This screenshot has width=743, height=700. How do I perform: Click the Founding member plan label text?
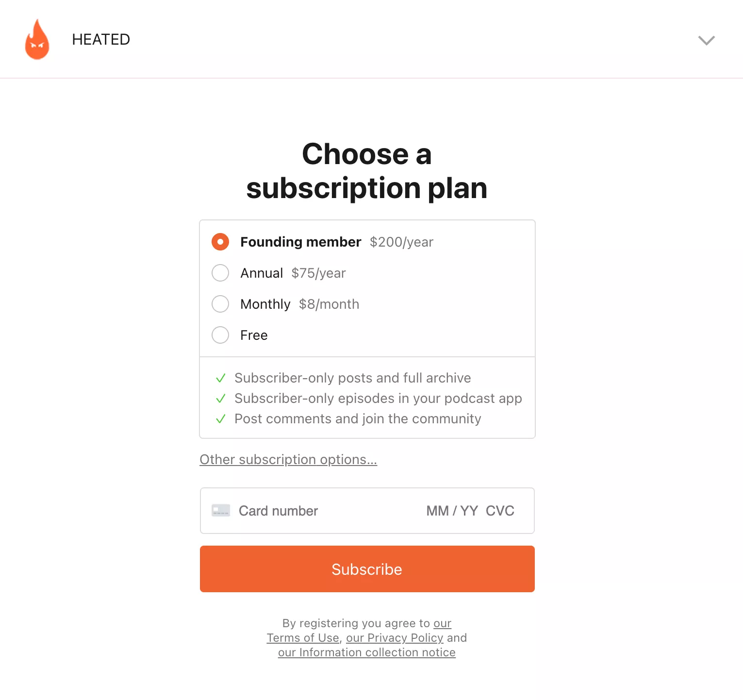tap(301, 242)
